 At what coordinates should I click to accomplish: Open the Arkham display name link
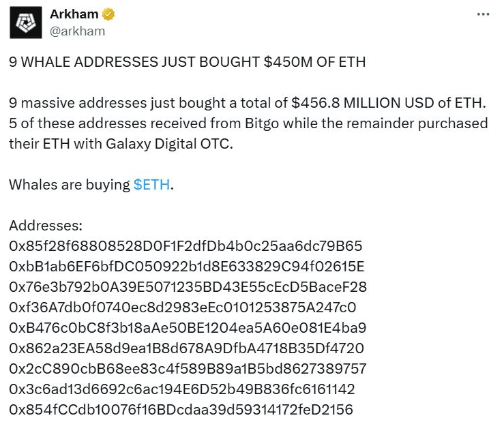click(74, 14)
